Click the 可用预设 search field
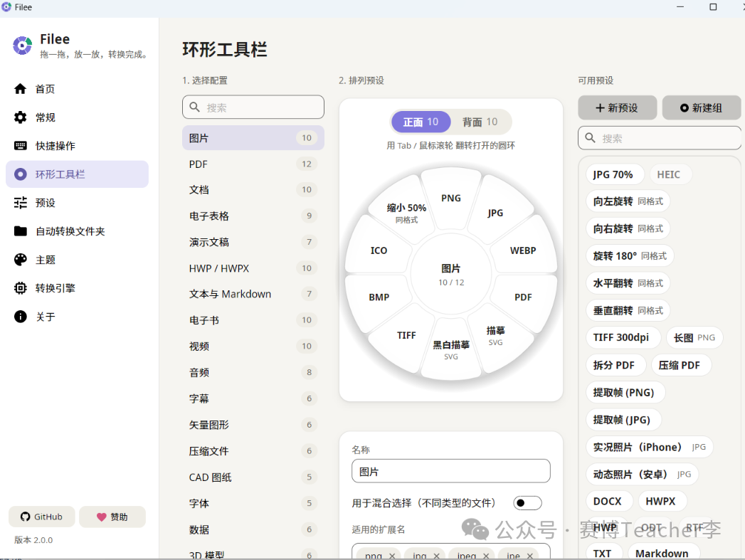Image resolution: width=745 pixels, height=560 pixels. [660, 138]
